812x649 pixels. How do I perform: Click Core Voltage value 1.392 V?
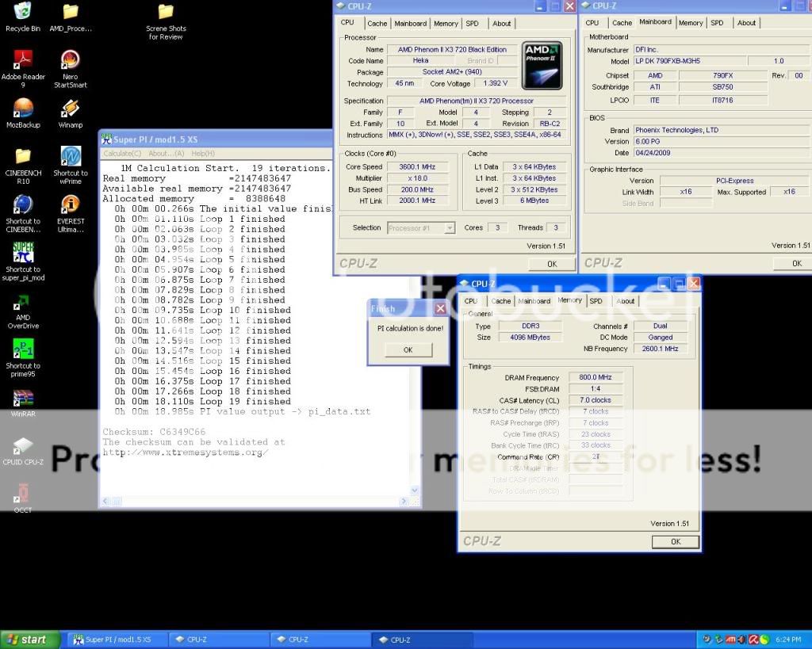click(495, 83)
